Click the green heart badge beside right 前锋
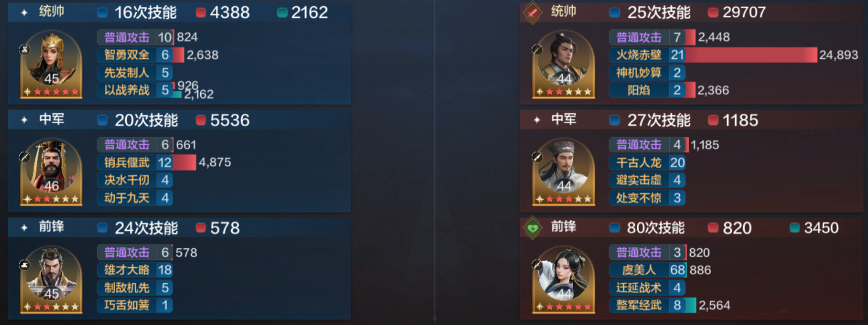The image size is (868, 325). tap(532, 227)
